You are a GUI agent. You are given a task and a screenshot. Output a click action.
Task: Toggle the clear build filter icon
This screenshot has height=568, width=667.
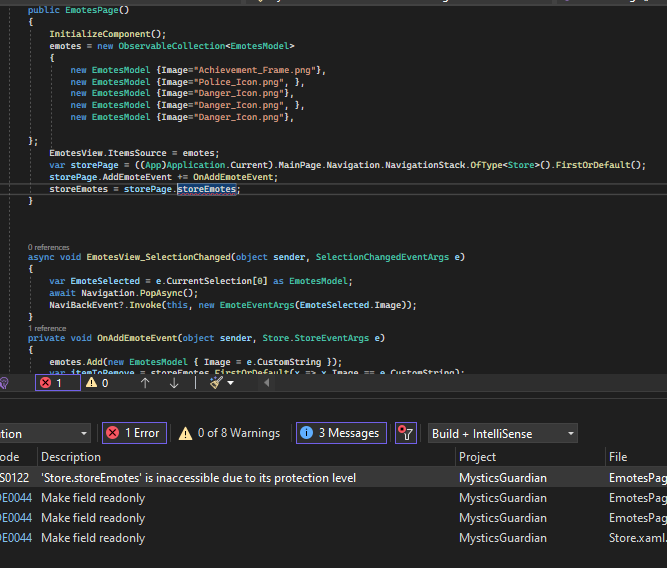click(406, 433)
